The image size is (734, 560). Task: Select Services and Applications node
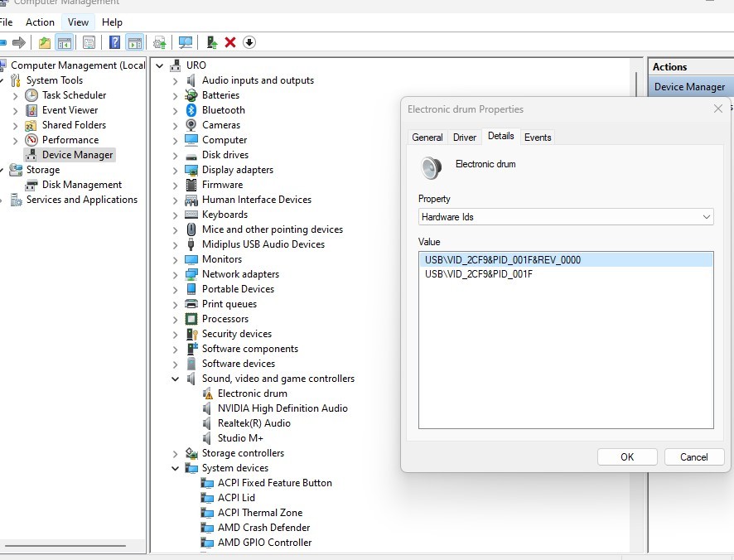pyautogui.click(x=82, y=200)
